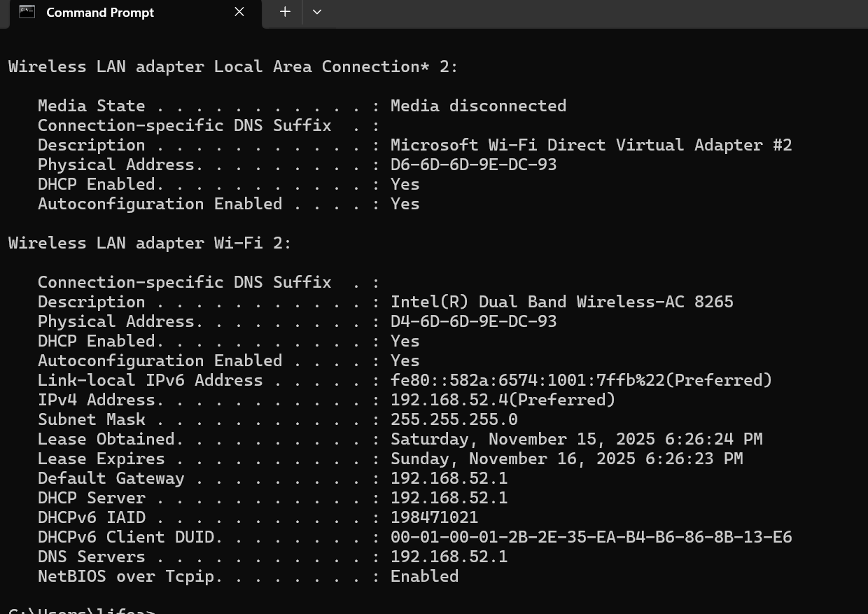Click the DHCPv6 IAID number 198471021
Viewport: 868px width, 614px height.
[x=434, y=517]
